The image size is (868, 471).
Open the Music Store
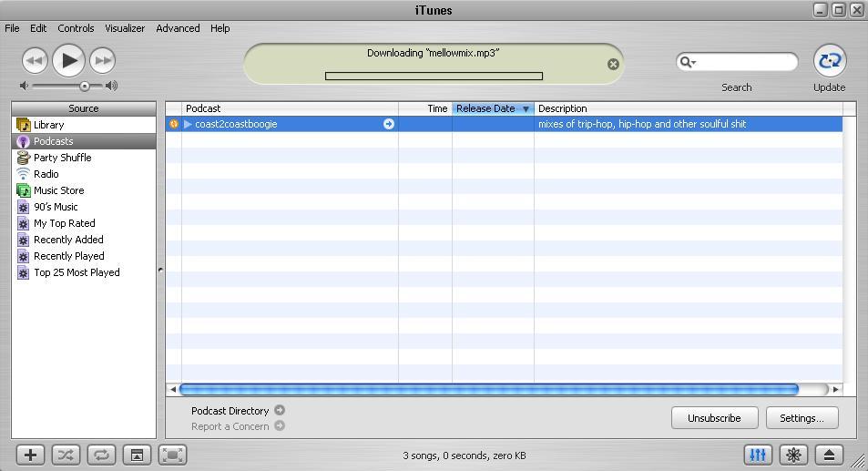coord(84,190)
